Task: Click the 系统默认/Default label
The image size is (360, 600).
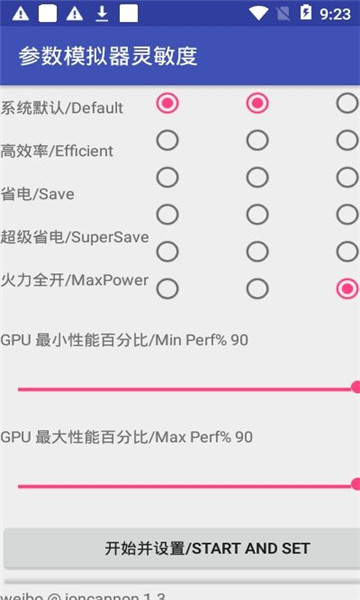Action: point(62,108)
